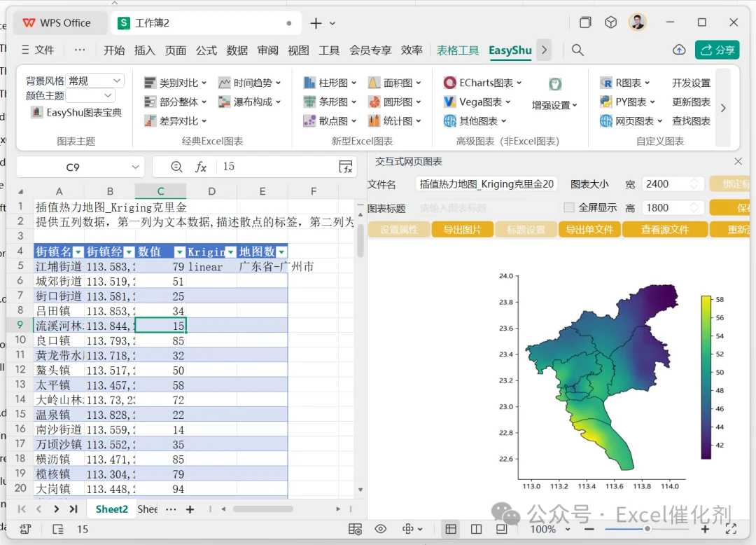Screen dimensions: 756x545
Task: Switch to the 插入 ribbon tab
Action: point(145,50)
